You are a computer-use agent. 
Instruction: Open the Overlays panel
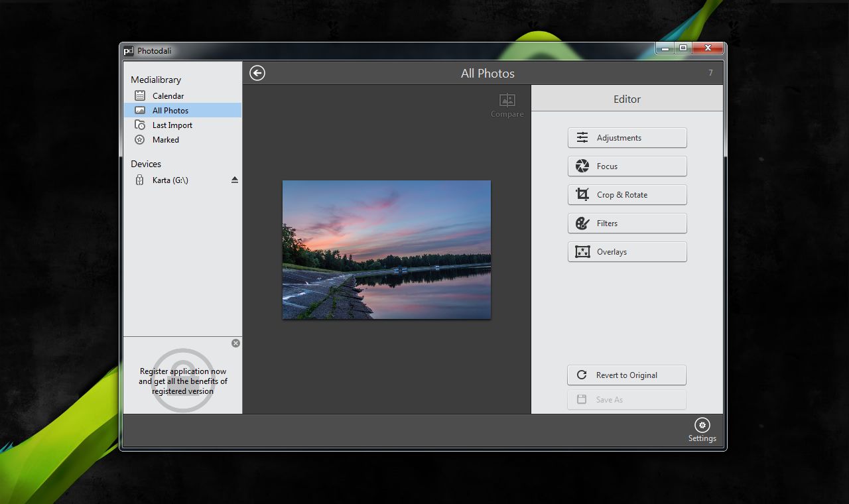click(627, 252)
